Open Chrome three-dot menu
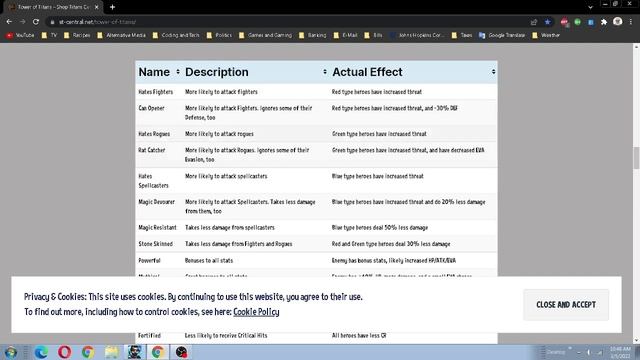This screenshot has width=640, height=360. pyautogui.click(x=631, y=22)
